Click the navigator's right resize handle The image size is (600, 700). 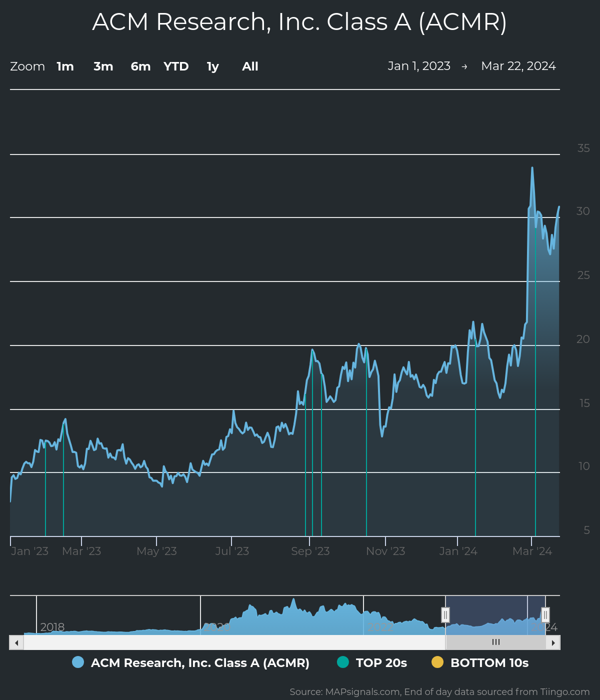coord(545,615)
